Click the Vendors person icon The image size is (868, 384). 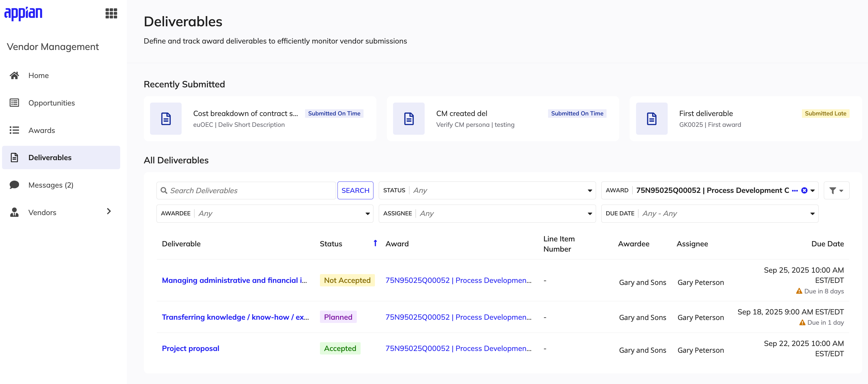pyautogui.click(x=14, y=212)
